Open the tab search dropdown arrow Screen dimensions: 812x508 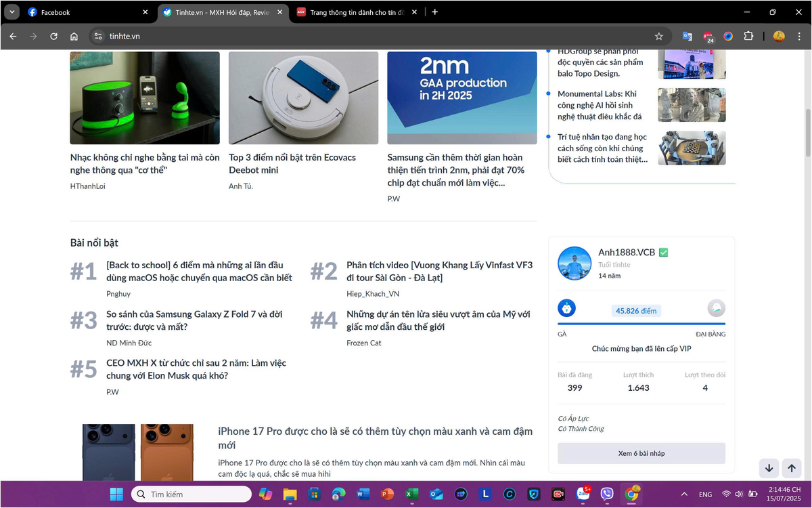coord(12,12)
